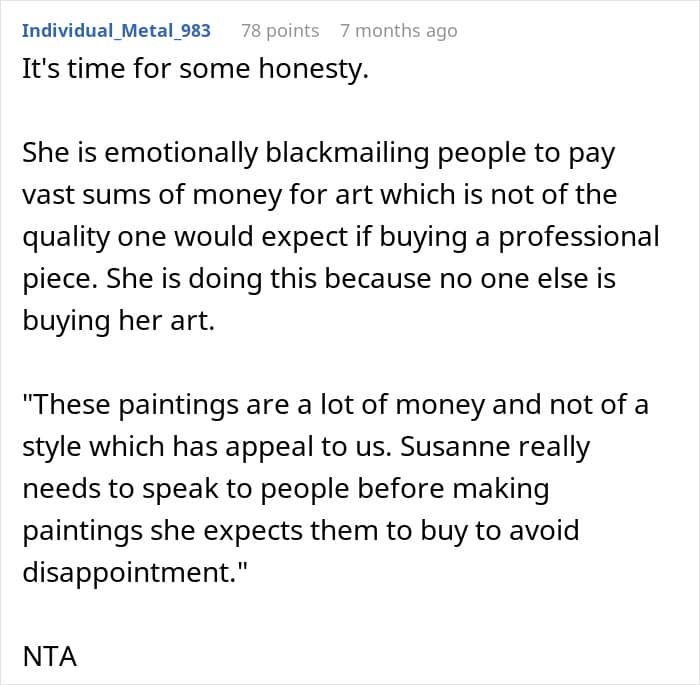Click the line starting "piece. She is doing this"

(x=319, y=280)
